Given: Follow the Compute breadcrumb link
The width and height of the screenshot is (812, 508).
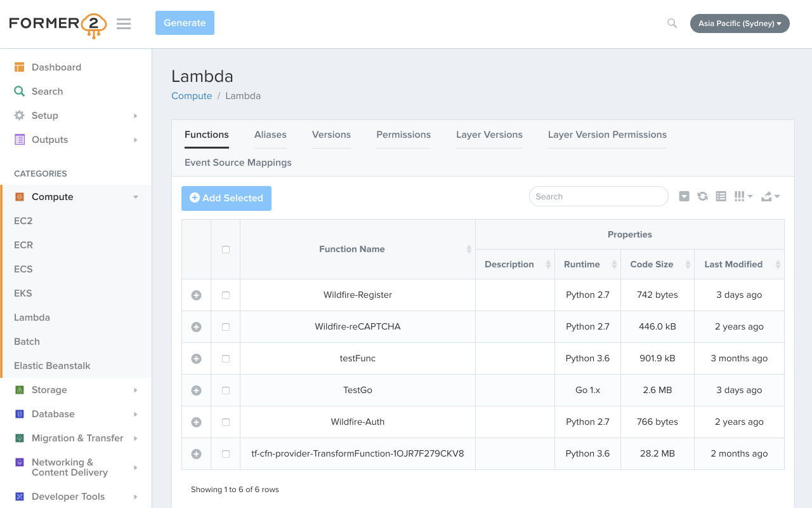Looking at the screenshot, I should tap(192, 96).
